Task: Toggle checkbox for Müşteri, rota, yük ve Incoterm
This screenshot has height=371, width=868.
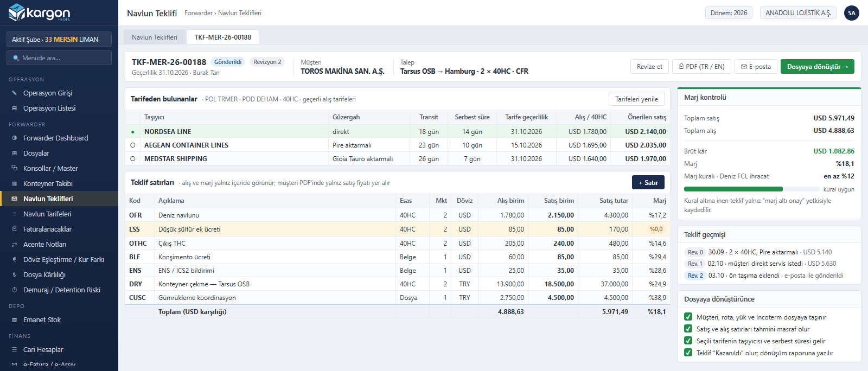Action: click(x=688, y=317)
